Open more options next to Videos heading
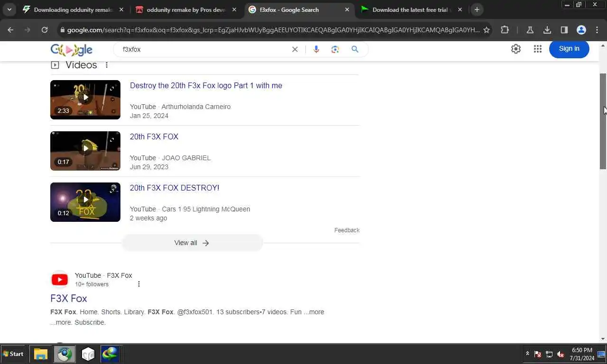The image size is (607, 364). pyautogui.click(x=107, y=65)
